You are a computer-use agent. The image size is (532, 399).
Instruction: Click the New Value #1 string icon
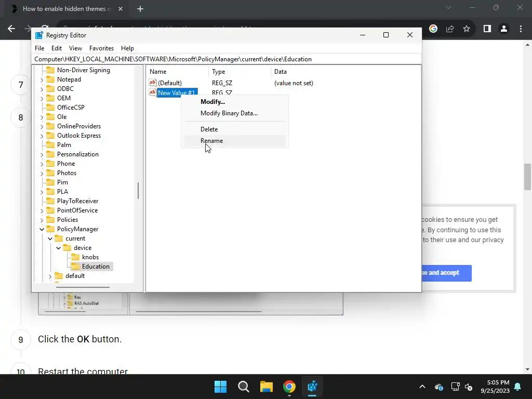153,92
